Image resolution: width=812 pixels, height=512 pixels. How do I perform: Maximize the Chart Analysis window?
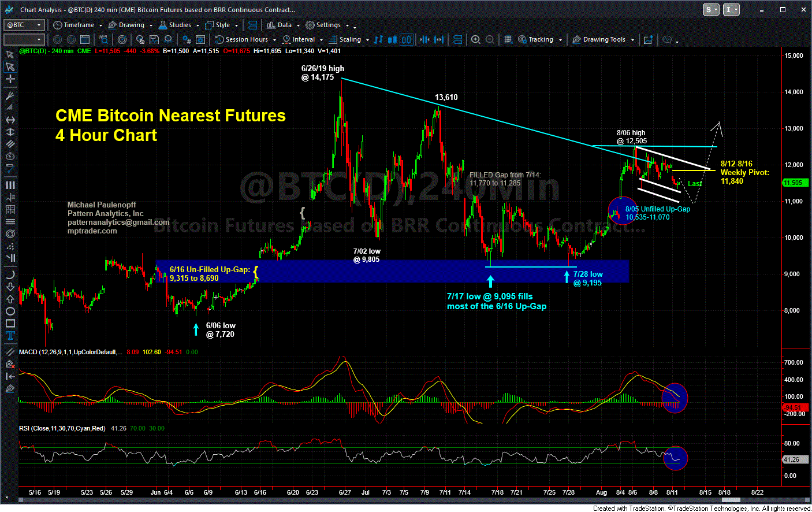click(x=783, y=9)
